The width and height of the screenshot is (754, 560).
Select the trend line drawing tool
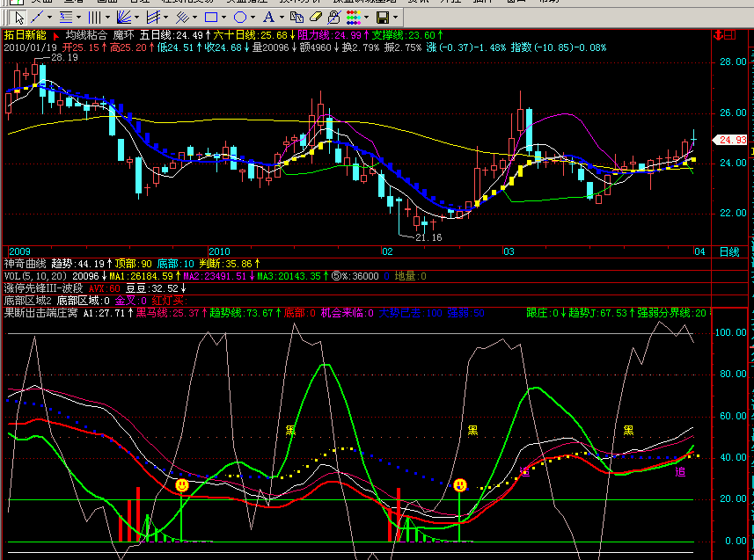pyautogui.click(x=37, y=18)
